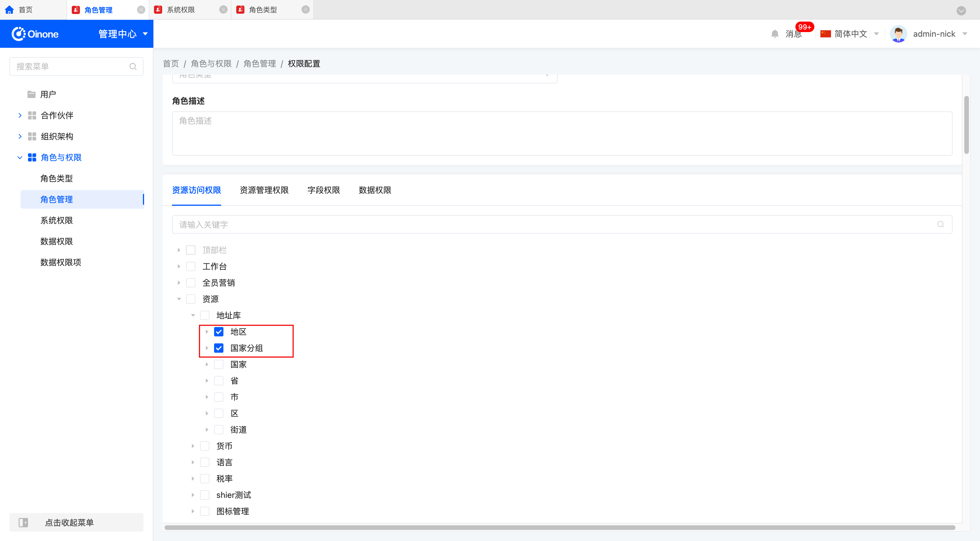Click the Oinone logo
980x541 pixels.
[35, 34]
